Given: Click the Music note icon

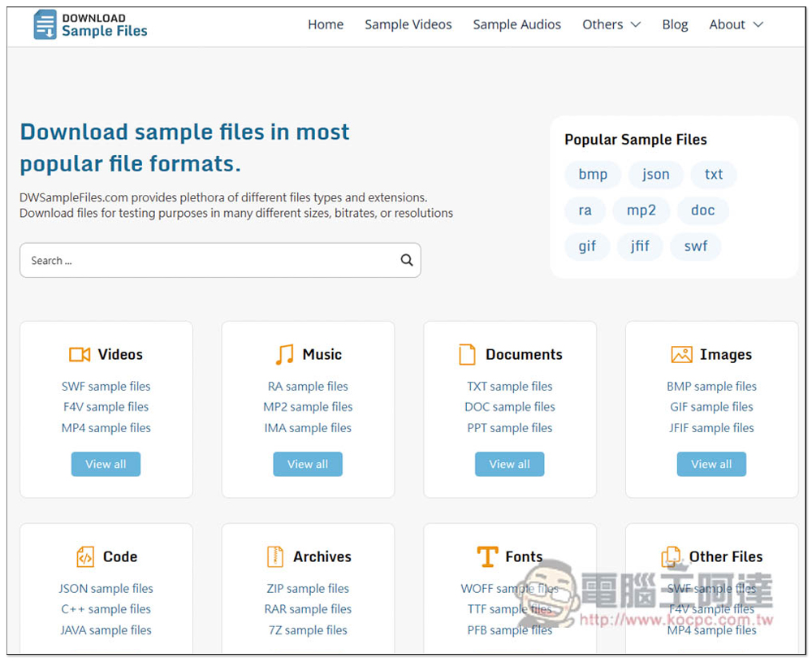Looking at the screenshot, I should (284, 354).
